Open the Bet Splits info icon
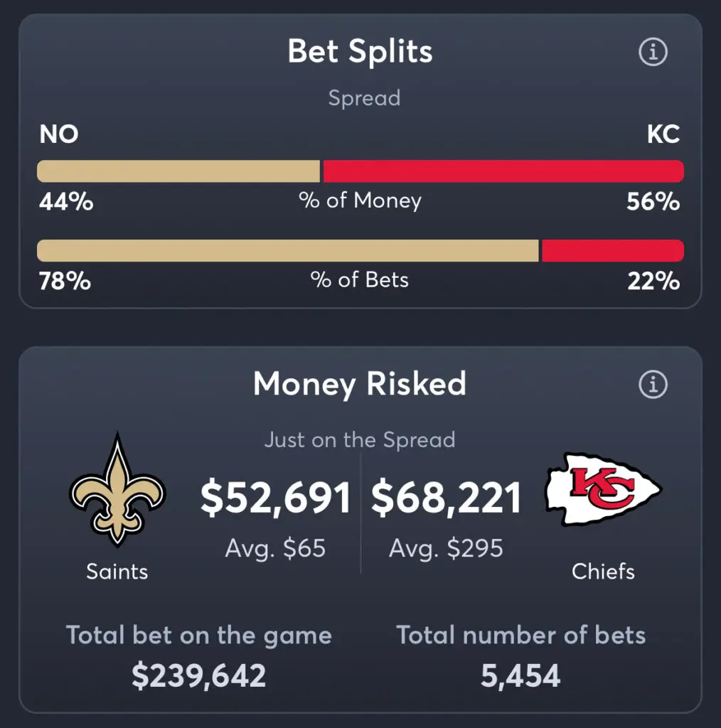Image resolution: width=721 pixels, height=728 pixels. [653, 51]
